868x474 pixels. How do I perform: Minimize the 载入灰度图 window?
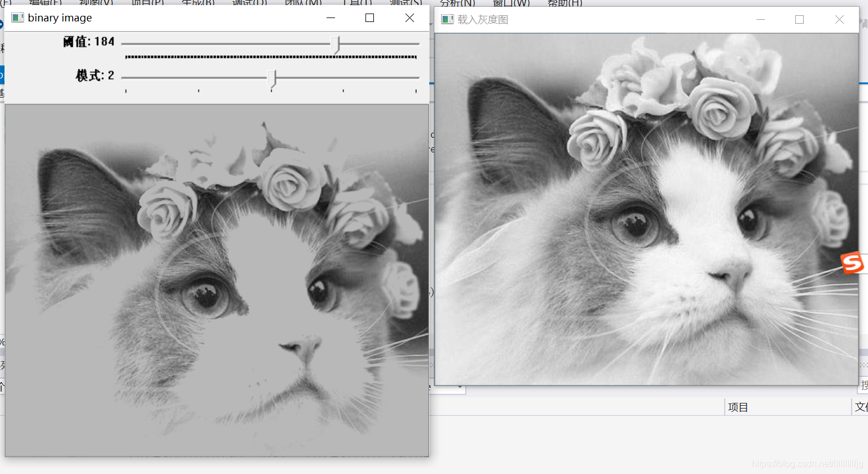760,20
